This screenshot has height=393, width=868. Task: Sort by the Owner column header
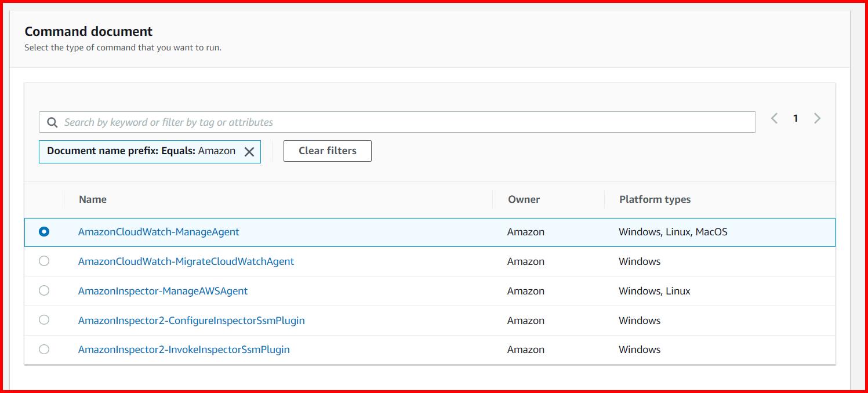[524, 199]
